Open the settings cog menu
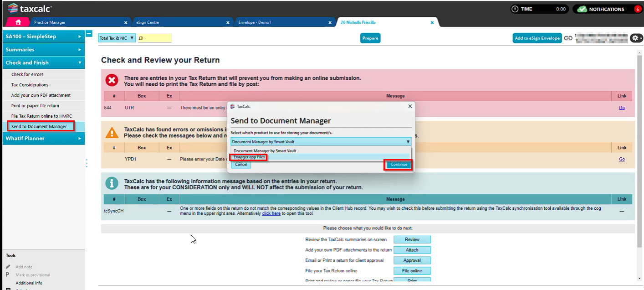Image resolution: width=644 pixels, height=290 pixels. [x=636, y=38]
